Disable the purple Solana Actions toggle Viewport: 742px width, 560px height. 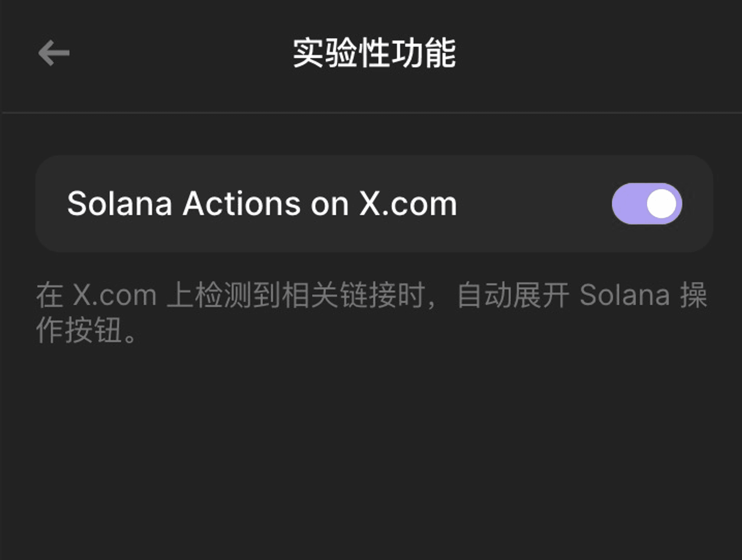pos(647,204)
